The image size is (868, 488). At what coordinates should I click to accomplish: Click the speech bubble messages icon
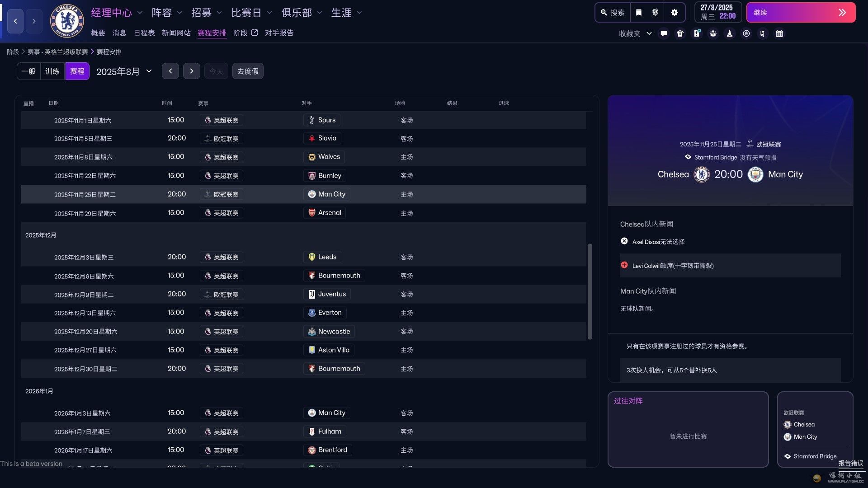pyautogui.click(x=663, y=33)
